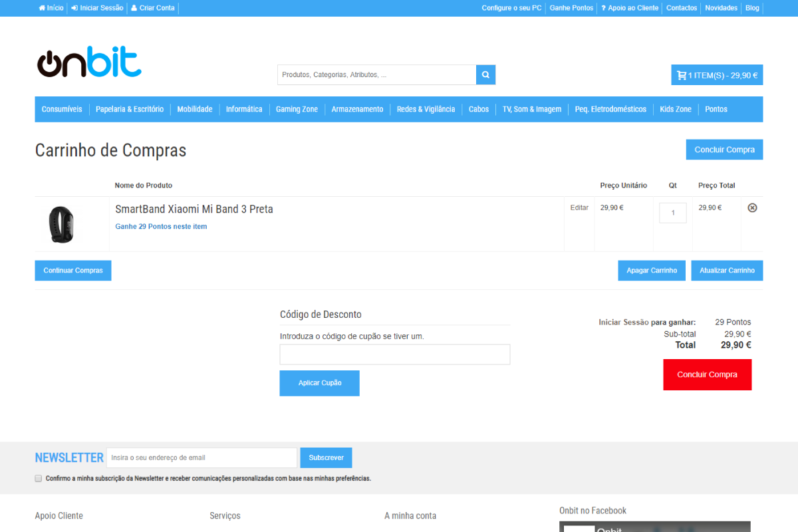Click Ganhe 29 Pontos neste item
Viewport: 798px width, 532px height.
161,226
